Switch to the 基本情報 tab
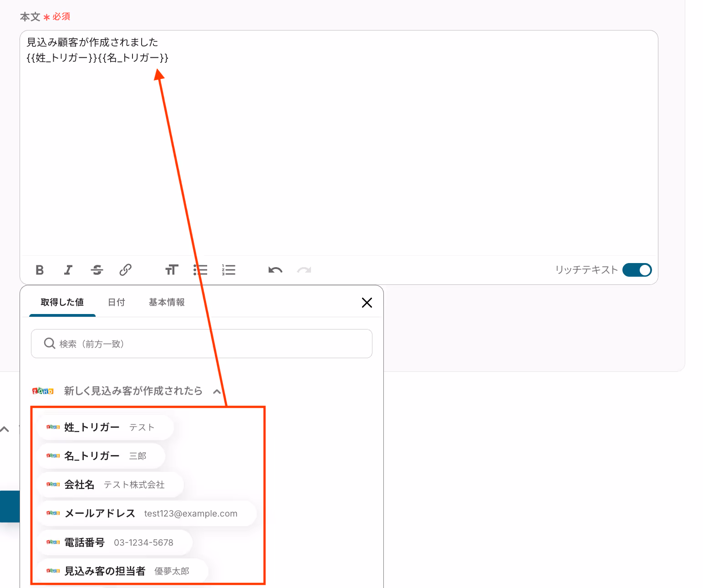The width and height of the screenshot is (703, 588). click(x=167, y=302)
